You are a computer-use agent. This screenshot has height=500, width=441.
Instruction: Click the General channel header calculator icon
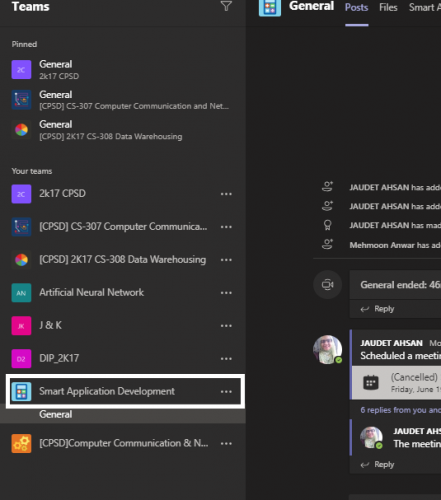coord(270,7)
